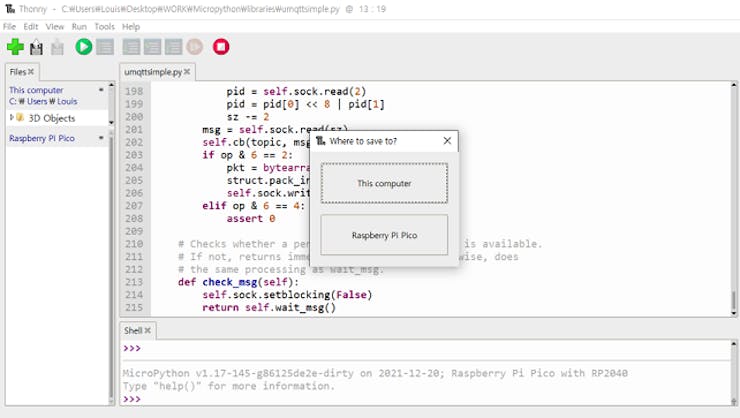Close the umqttsimple.py editor tab
This screenshot has width=740, height=418.
pos(187,72)
